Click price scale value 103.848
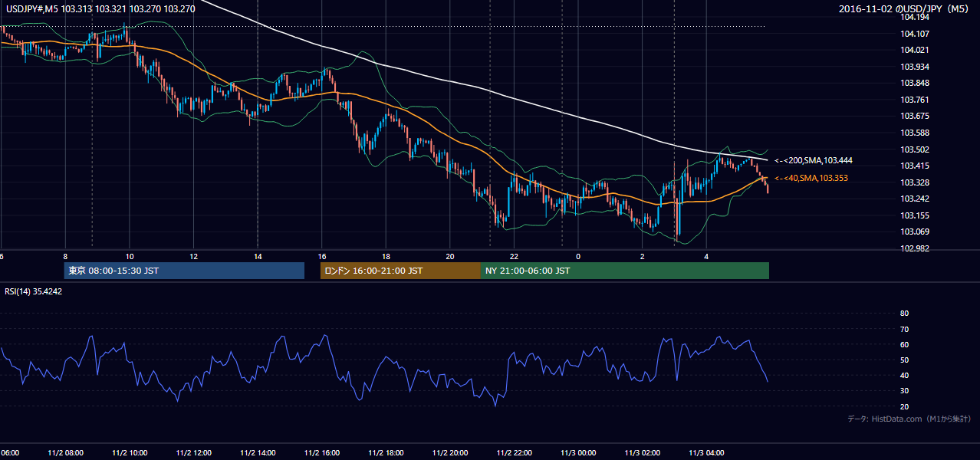The image size is (980, 460). [915, 83]
